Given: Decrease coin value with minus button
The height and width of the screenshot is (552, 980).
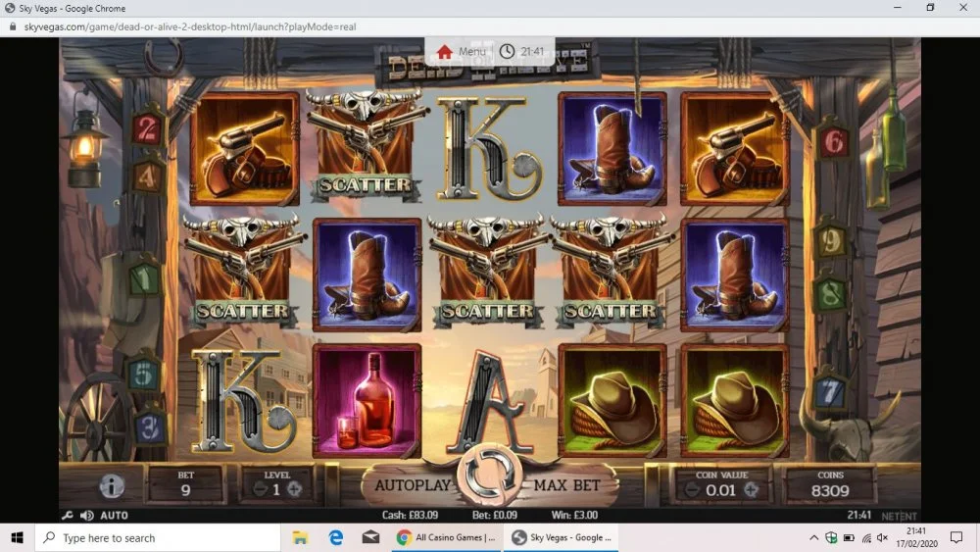Looking at the screenshot, I should [691, 490].
